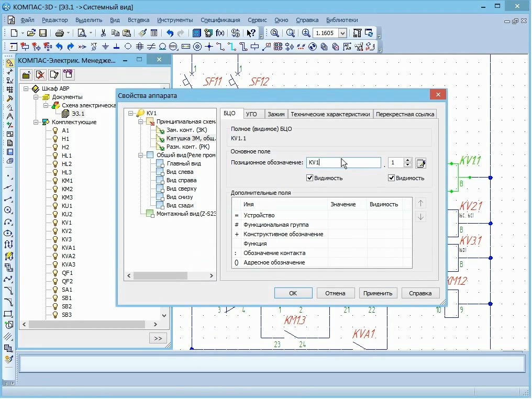Copy using the toolbar copy icon
Viewport: 532px width, 399px height.
[x=115, y=33]
